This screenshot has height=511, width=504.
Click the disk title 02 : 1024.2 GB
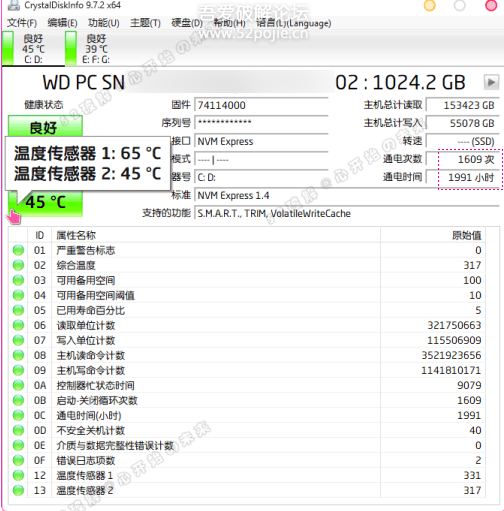(x=400, y=82)
